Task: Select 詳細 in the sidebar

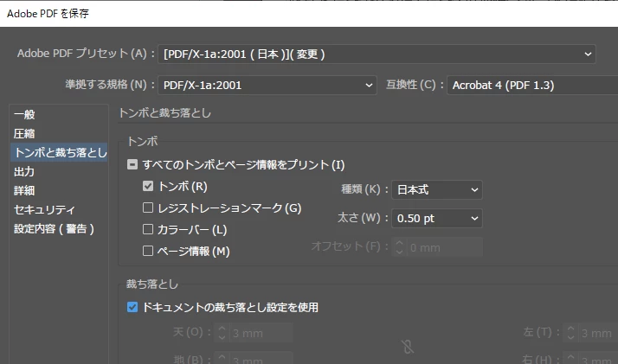Action: (x=59, y=190)
